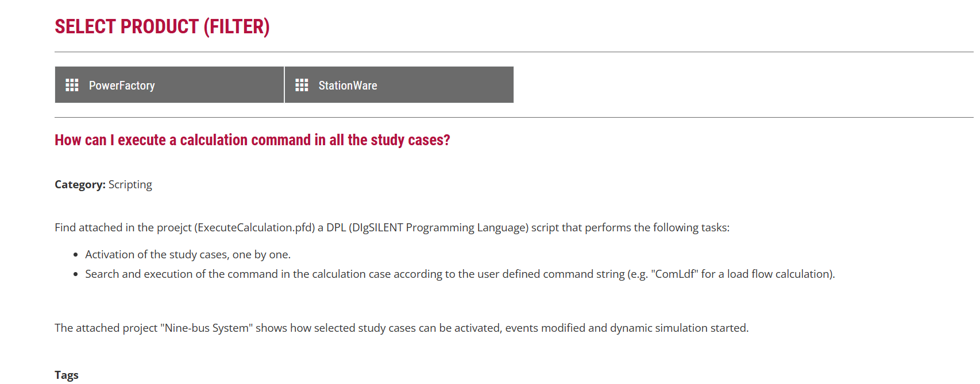This screenshot has width=980, height=384.
Task: Click the grid icon beside PowerFactory
Action: 72,86
